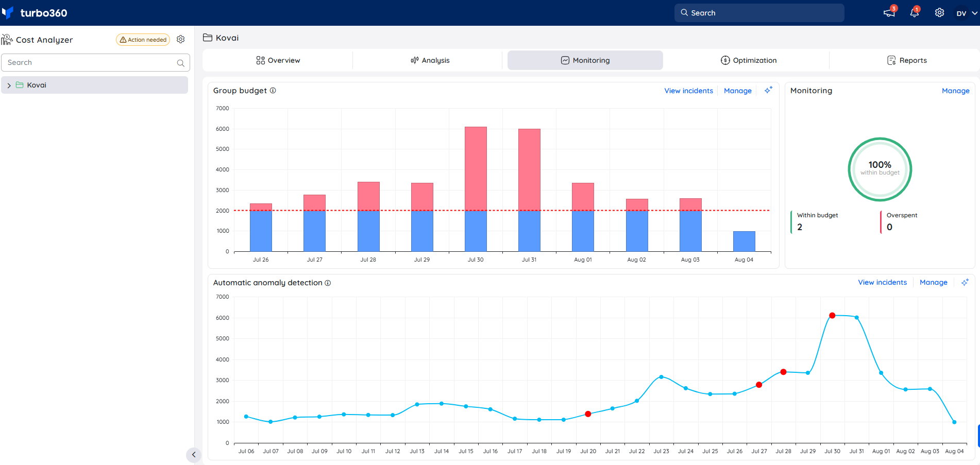
Task: Click the Kovai breadcrumb title
Action: coord(227,38)
